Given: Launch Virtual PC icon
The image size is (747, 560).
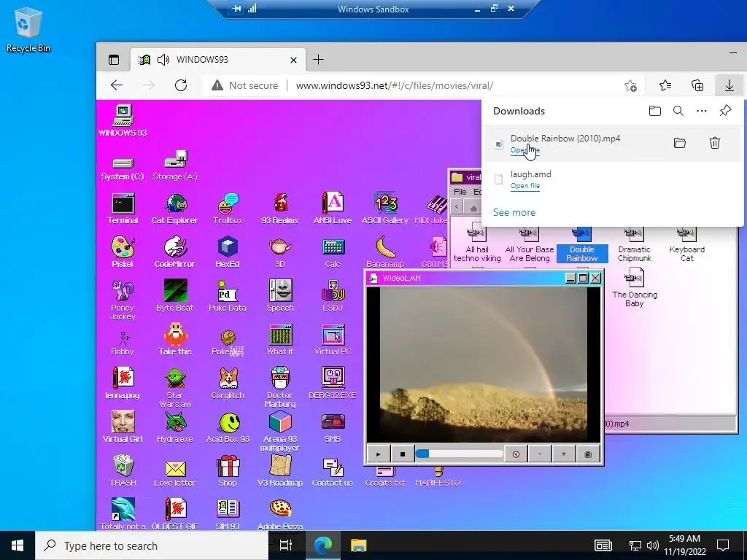Looking at the screenshot, I should click(333, 340).
